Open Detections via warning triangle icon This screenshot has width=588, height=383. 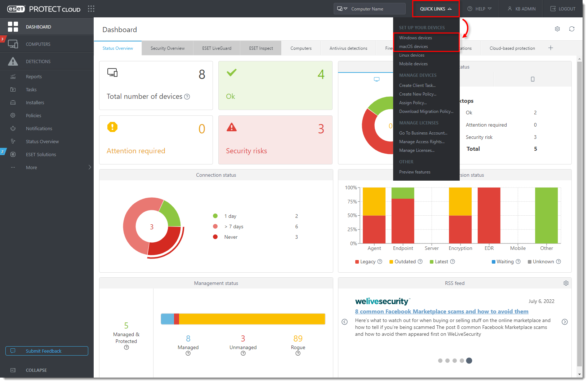point(13,61)
